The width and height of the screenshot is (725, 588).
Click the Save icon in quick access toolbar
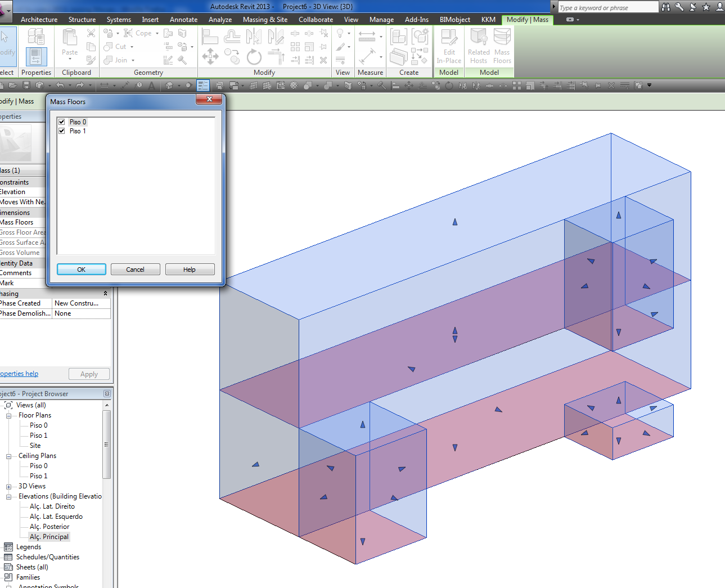click(x=26, y=86)
